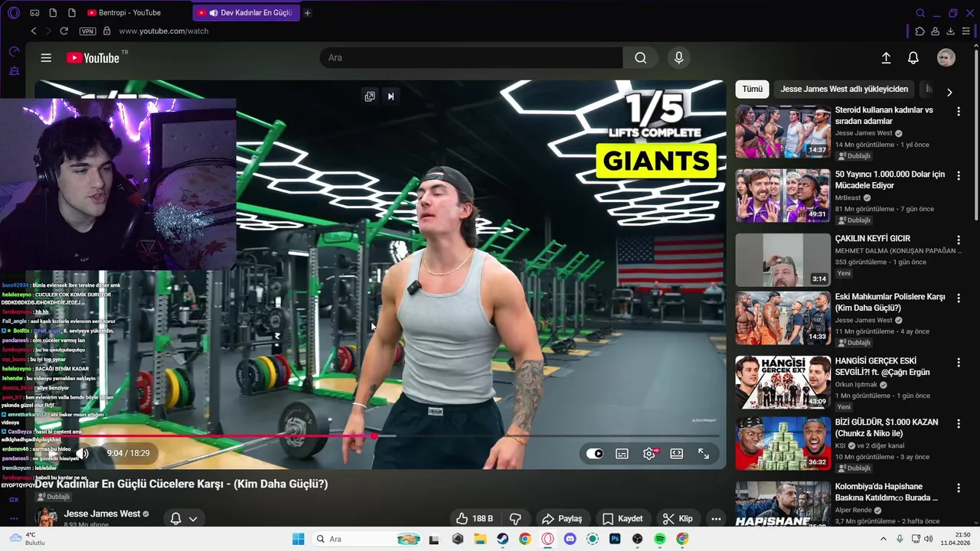Focus the YouTube Ara search field
The image size is (980, 551).
point(472,58)
